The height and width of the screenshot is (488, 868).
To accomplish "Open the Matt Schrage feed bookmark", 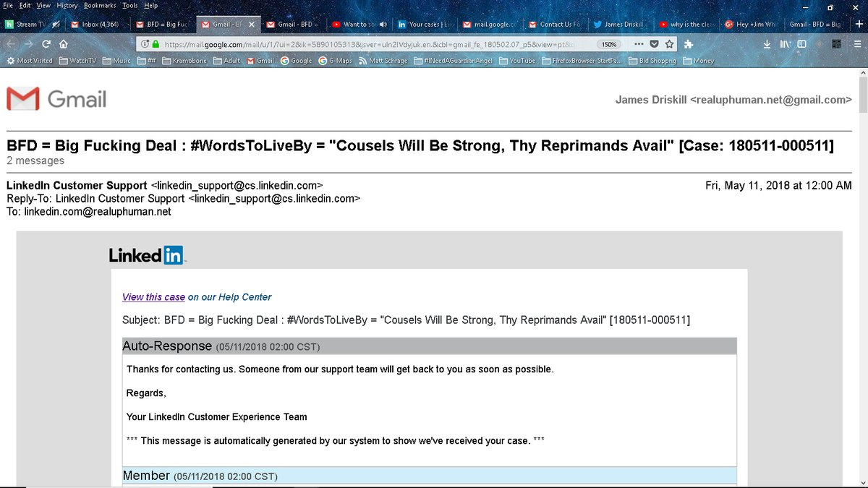I will point(383,61).
